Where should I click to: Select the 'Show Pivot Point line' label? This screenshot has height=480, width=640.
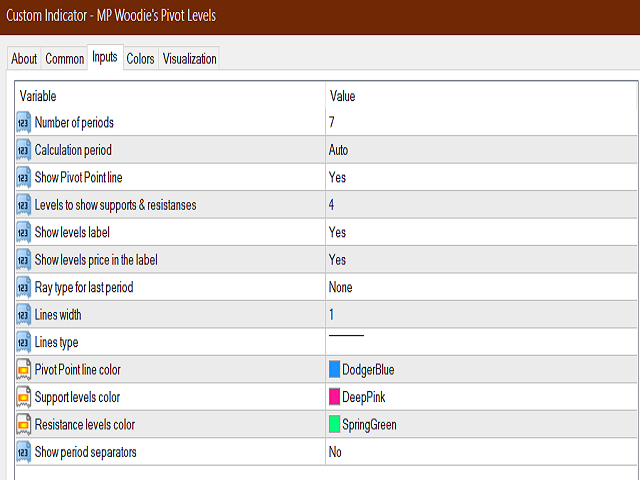click(x=78, y=178)
